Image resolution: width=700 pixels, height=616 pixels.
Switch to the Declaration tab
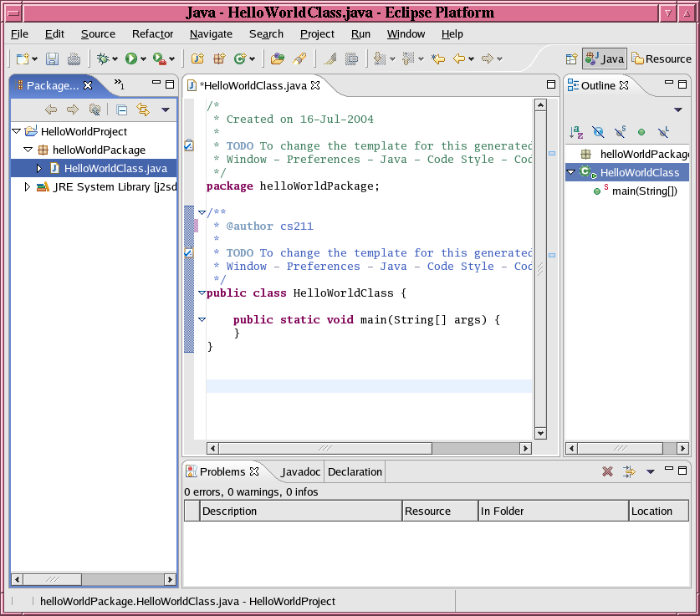355,472
